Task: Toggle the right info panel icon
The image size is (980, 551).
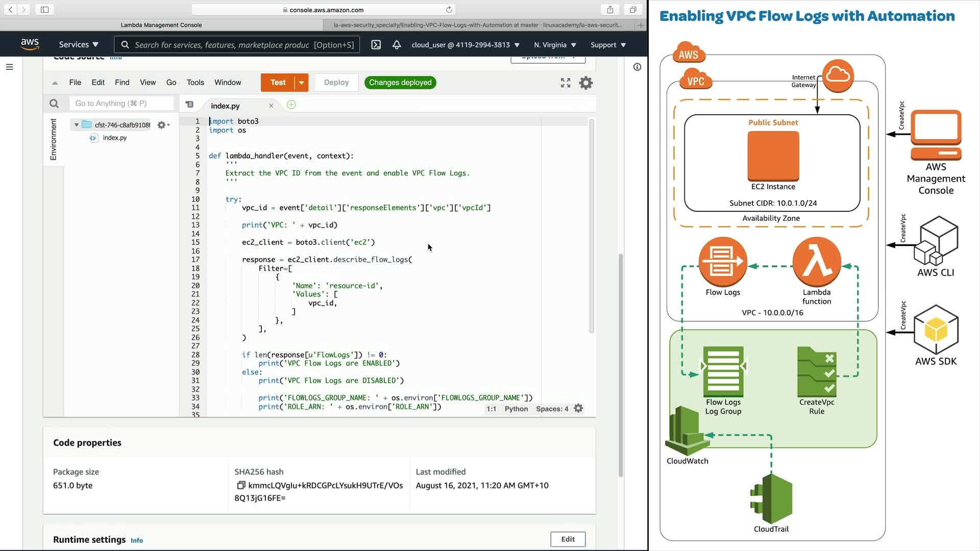Action: coord(637,67)
